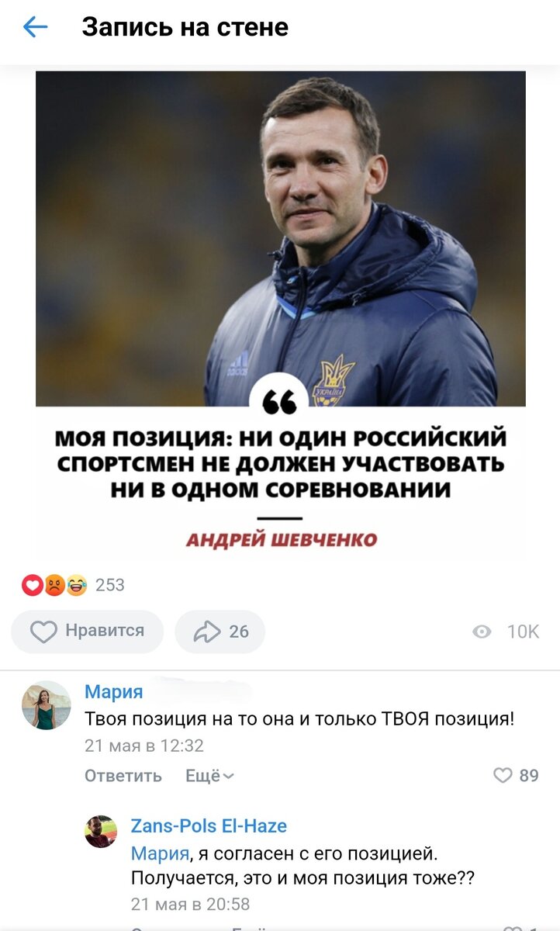Open Мария's profile avatar
Image resolution: width=560 pixels, height=931 pixels.
pyautogui.click(x=47, y=705)
